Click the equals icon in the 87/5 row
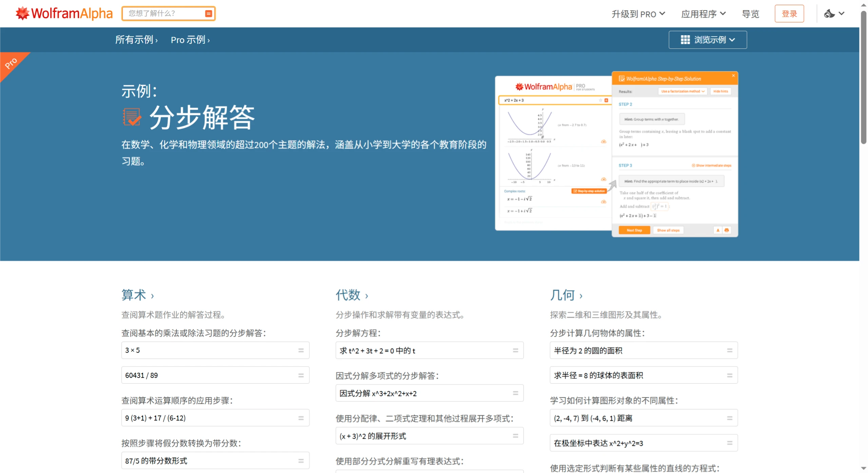Viewport: 868px width, 473px height. click(x=301, y=461)
